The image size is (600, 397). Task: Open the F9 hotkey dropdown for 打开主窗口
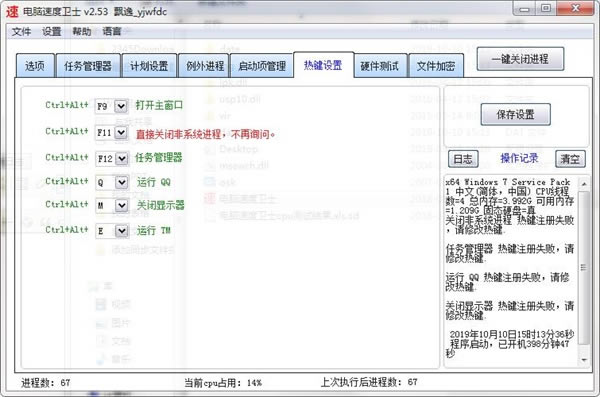click(x=121, y=106)
